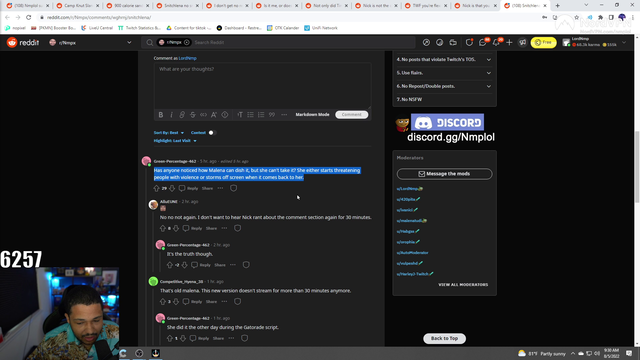Viewport: 640px width, 360px height.
Task: Click the advertise megaphone icon
Action: [x=522, y=42]
